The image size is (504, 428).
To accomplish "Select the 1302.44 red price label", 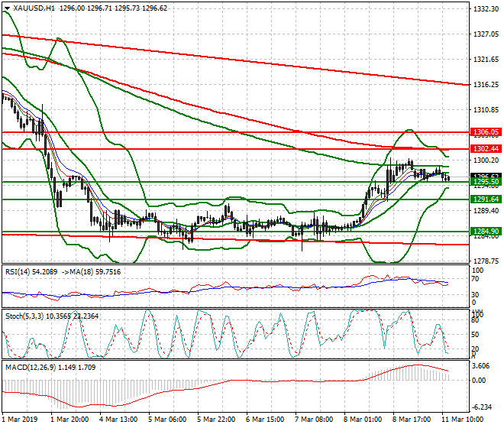I will point(486,149).
